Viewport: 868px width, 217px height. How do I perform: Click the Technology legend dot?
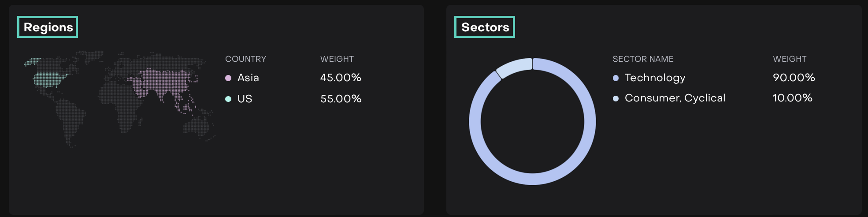pos(616,78)
